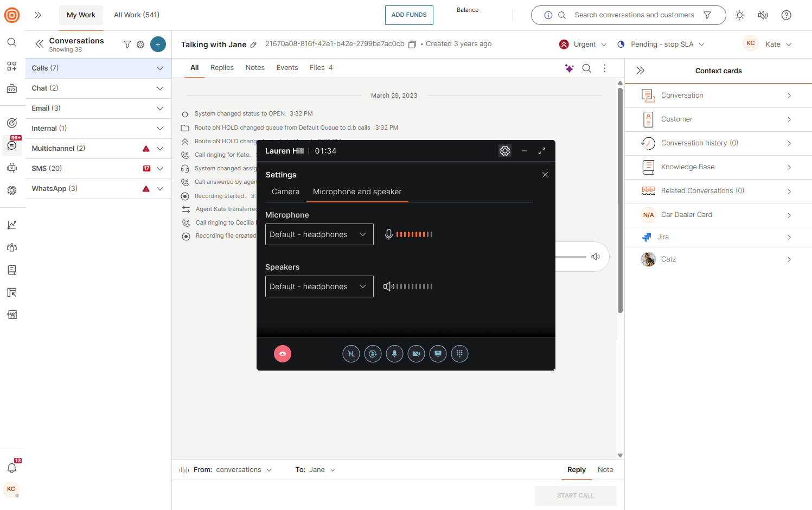812x510 pixels.
Task: Click the call settings gear icon
Action: (x=505, y=151)
